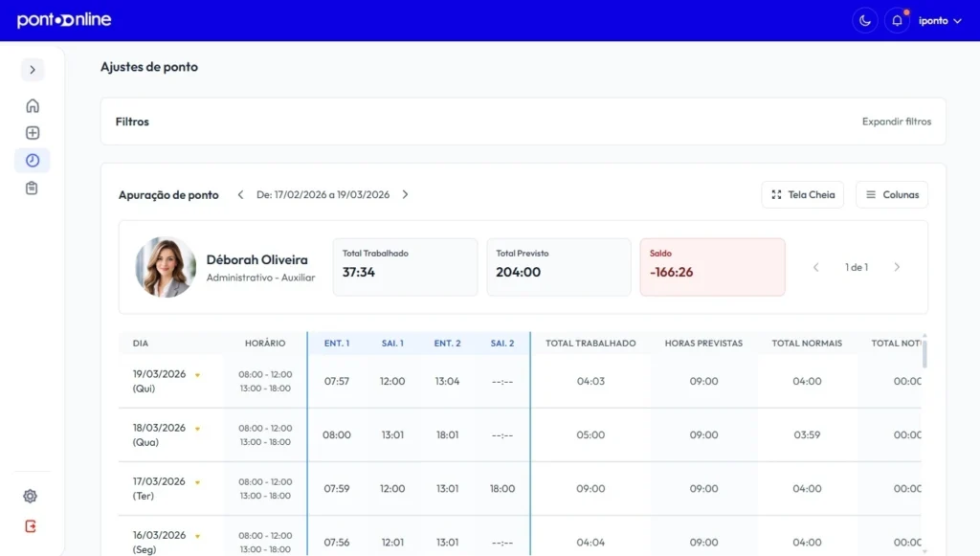Go to the home screen via sidebar
Screen dimensions: 980x556
(x=32, y=105)
